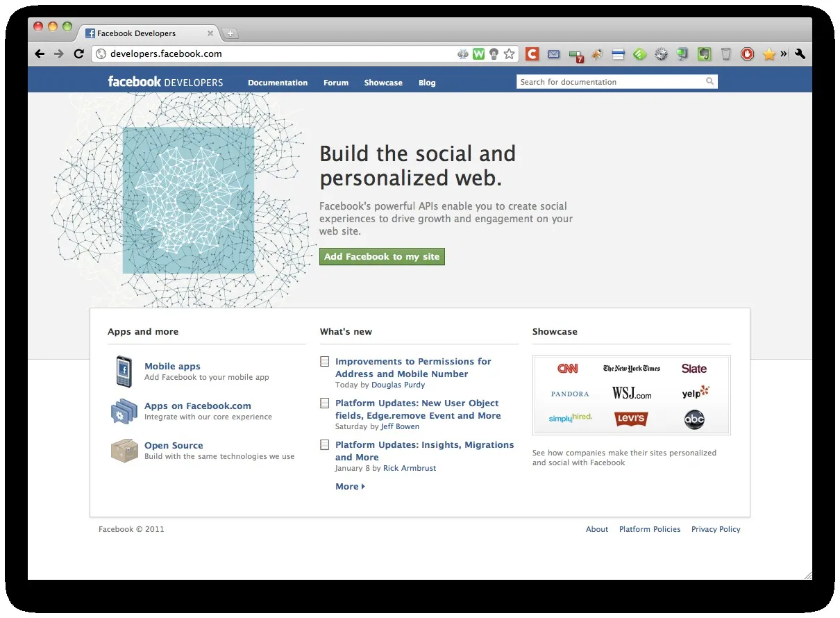Image resolution: width=840 pixels, height=618 pixels.
Task: Open the Blog navigation item
Action: (427, 83)
